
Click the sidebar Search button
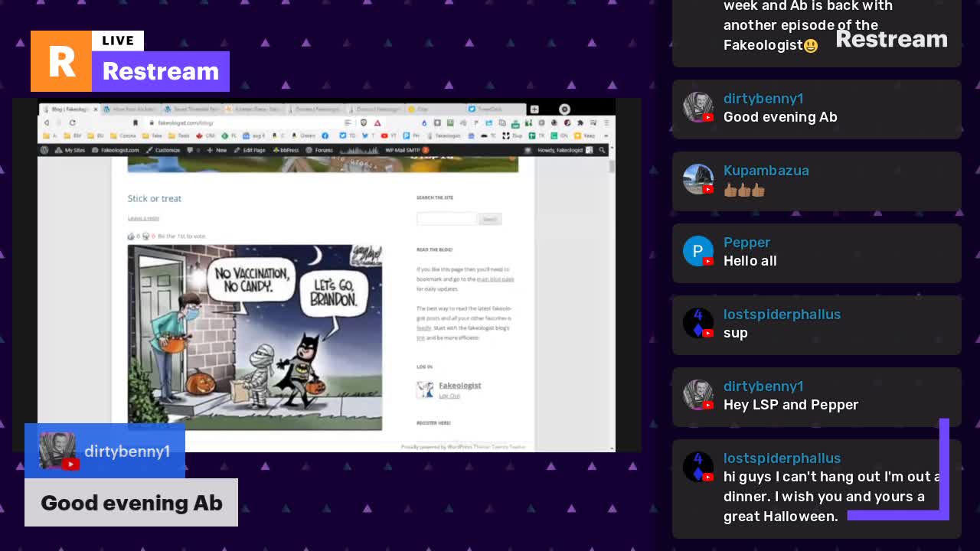tap(490, 219)
